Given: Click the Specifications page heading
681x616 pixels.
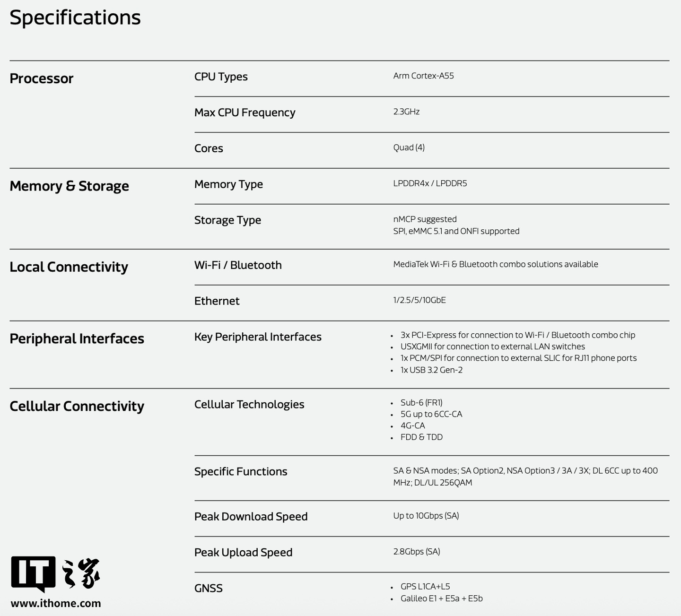Looking at the screenshot, I should 75,17.
